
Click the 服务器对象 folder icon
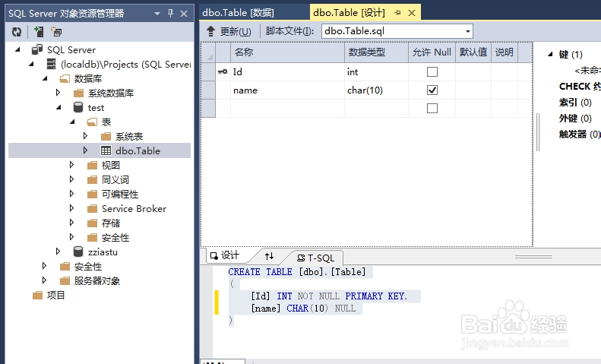[x=65, y=281]
